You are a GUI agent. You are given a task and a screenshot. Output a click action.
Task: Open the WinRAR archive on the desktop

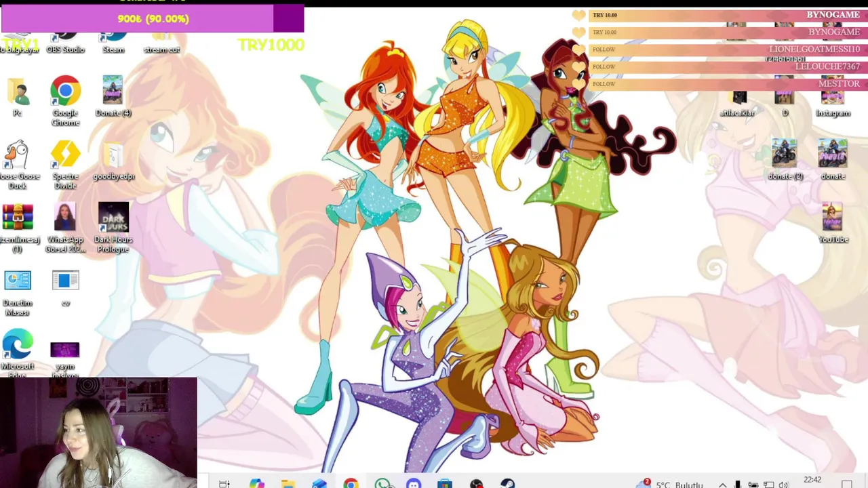[x=19, y=228]
